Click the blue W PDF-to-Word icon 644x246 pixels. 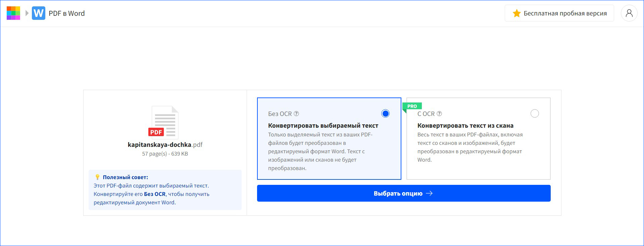[39, 13]
